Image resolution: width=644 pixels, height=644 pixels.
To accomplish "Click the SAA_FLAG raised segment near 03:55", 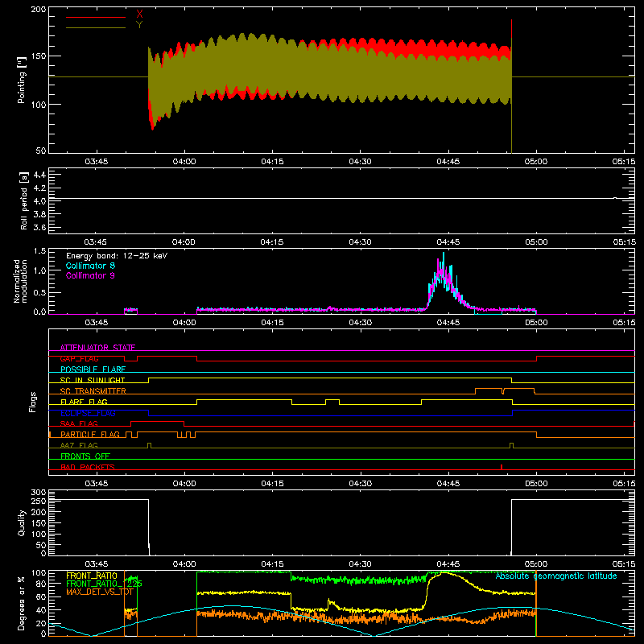I will [157, 421].
